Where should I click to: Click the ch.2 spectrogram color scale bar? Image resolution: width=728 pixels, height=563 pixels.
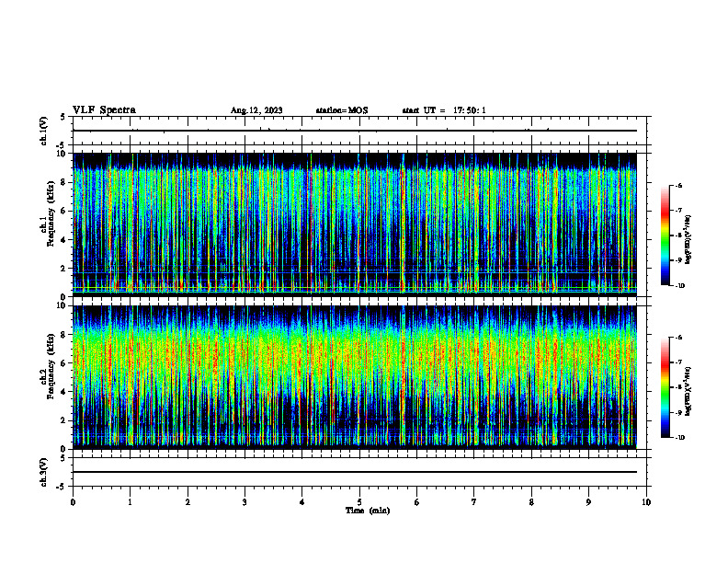tap(665, 387)
